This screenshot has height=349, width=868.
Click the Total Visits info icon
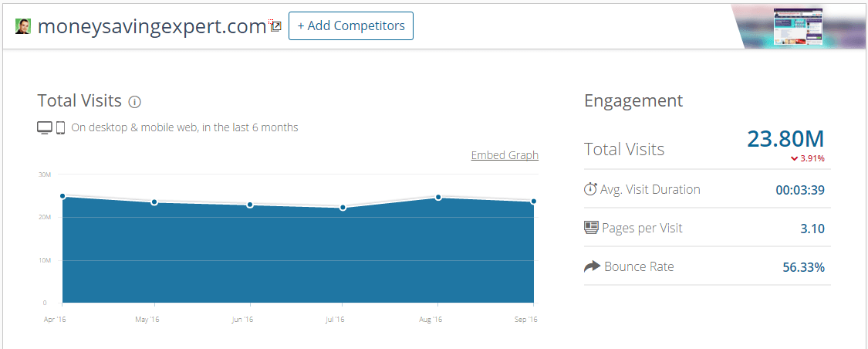[x=134, y=102]
